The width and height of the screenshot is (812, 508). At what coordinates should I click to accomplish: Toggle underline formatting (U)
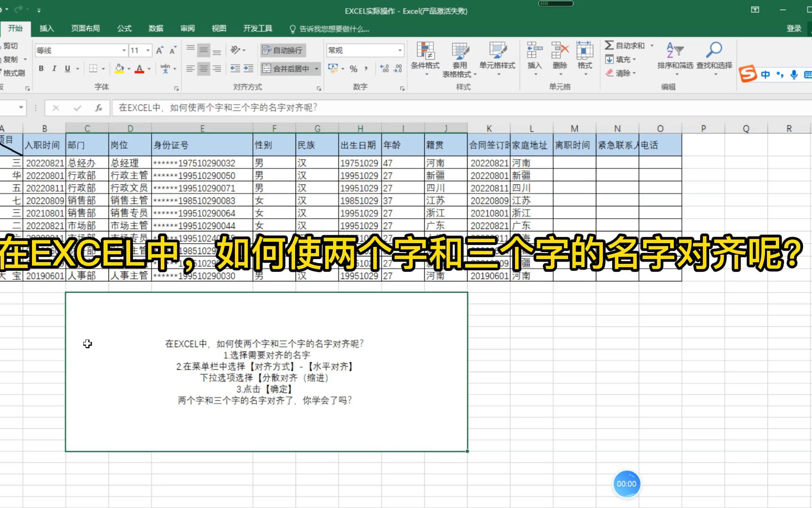(x=67, y=69)
